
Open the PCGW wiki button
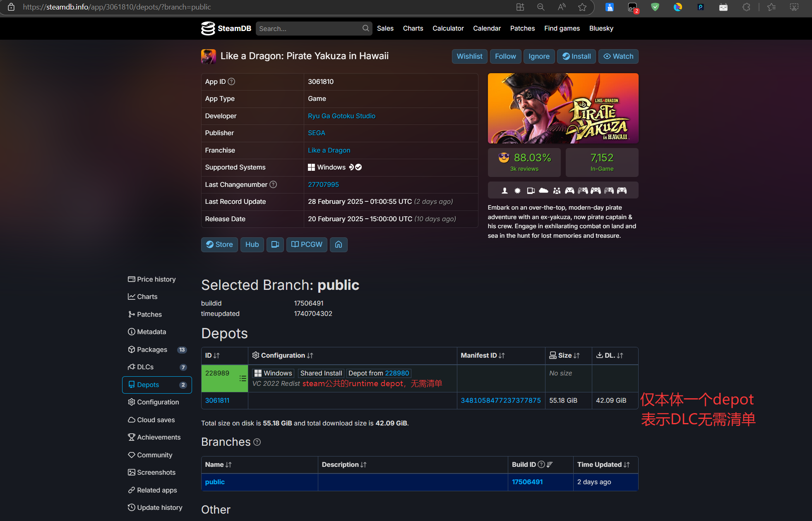coord(307,245)
